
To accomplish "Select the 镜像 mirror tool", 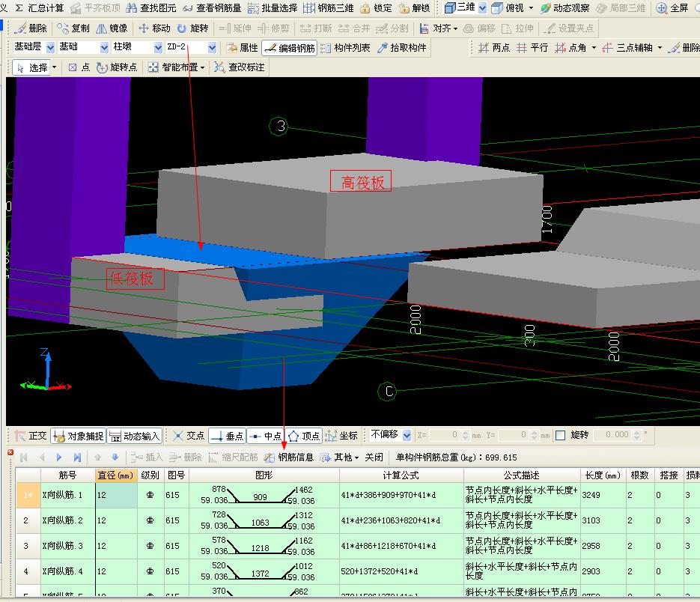I will click(x=112, y=28).
